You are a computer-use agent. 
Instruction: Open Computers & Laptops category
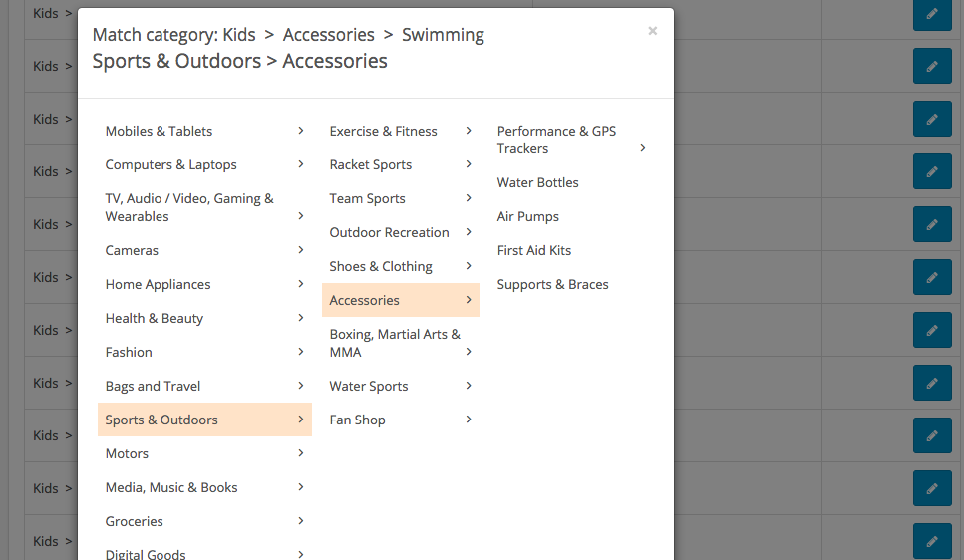point(171,164)
